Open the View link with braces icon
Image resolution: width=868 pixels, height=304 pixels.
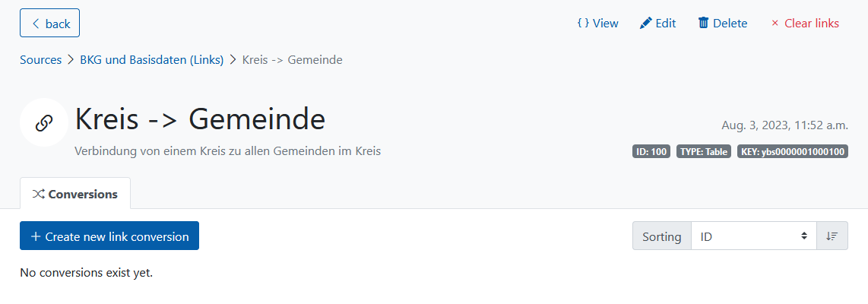[x=597, y=24]
